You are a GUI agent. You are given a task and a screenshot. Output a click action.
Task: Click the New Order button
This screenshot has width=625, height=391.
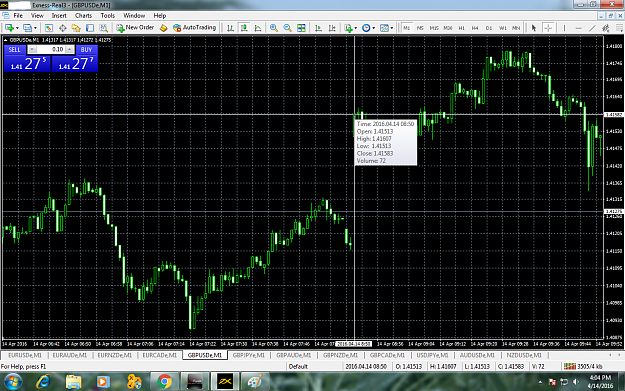(135, 28)
